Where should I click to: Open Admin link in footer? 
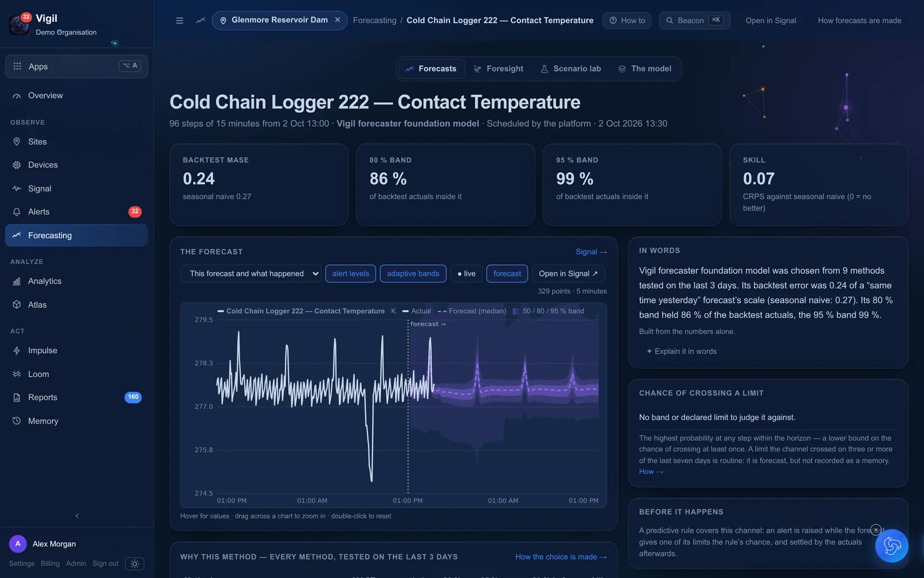pos(76,564)
